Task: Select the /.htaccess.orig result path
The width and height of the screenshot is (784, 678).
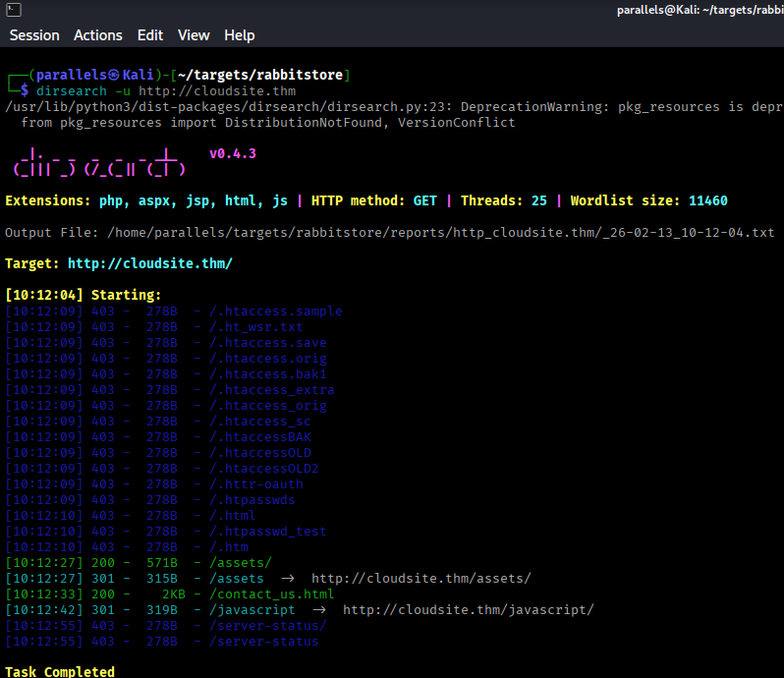Action: [x=268, y=359]
